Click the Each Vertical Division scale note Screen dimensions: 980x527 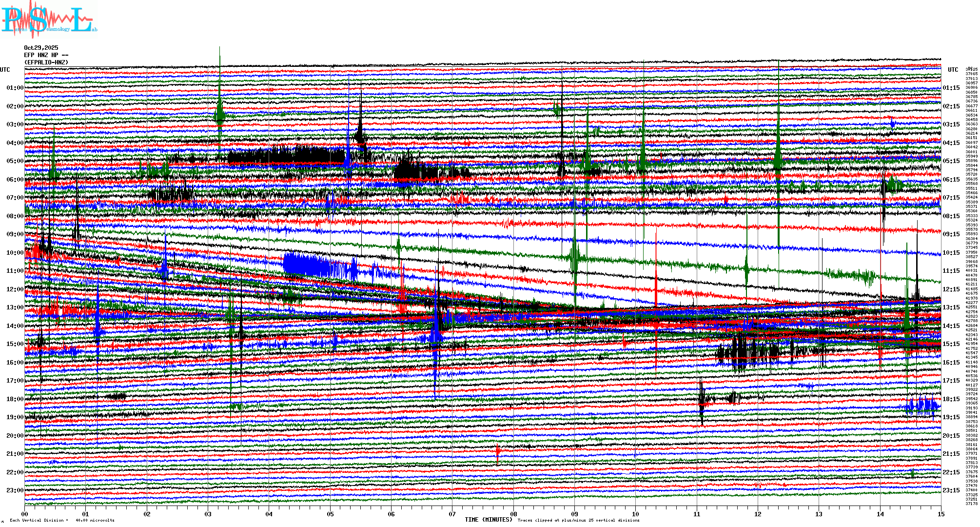(x=61, y=520)
